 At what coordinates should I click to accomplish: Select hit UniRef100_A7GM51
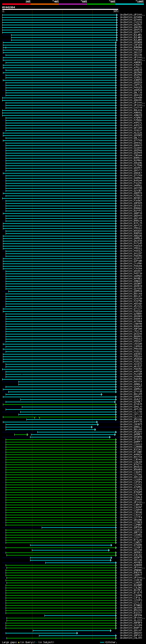click(131, 487)
